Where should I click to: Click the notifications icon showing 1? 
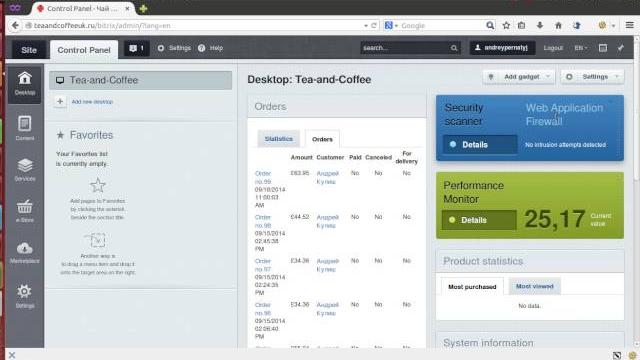point(136,48)
